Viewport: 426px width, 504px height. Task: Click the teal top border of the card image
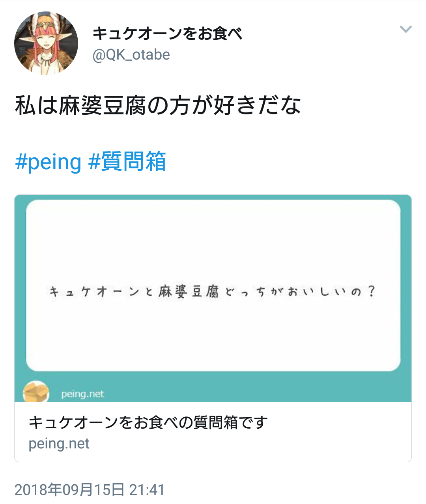click(x=213, y=197)
